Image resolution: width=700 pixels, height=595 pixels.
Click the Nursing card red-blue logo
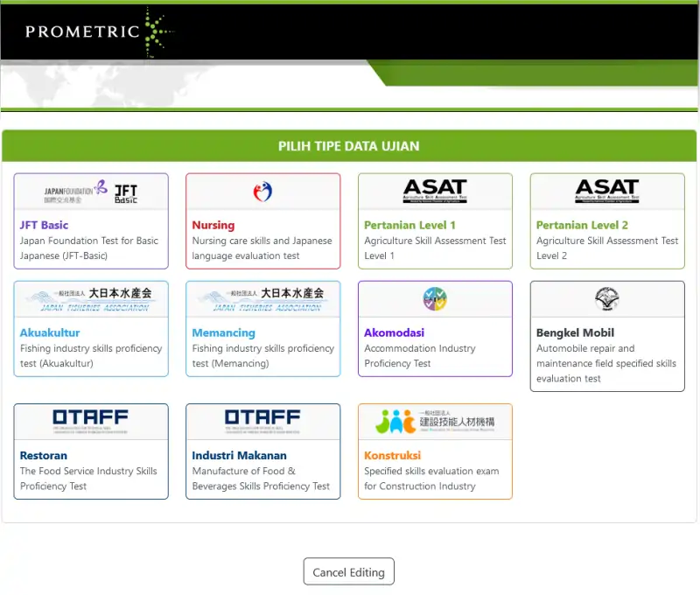point(263,192)
